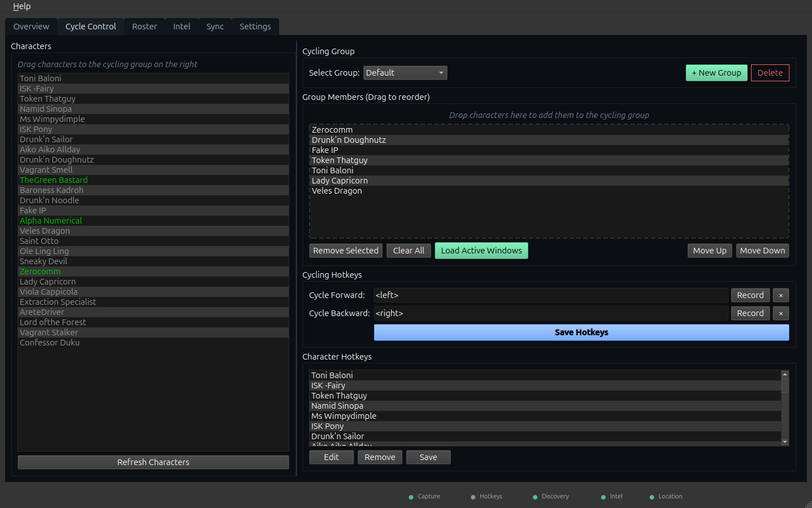Screen dimensions: 812x508
Task: Click the Location status indicator dot
Action: coord(652,497)
